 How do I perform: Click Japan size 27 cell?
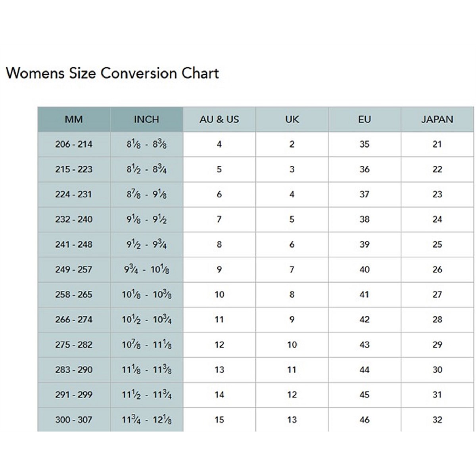[437, 295]
